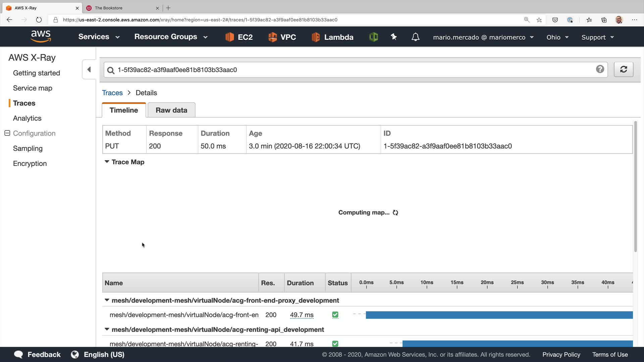The height and width of the screenshot is (362, 644).
Task: Collapse the Trace Map section
Action: 107,162
